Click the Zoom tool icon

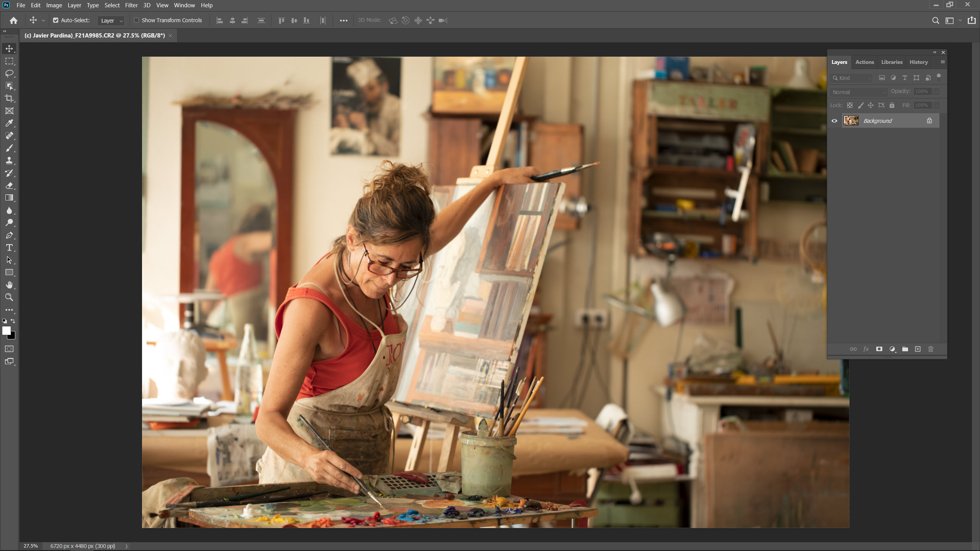tap(10, 297)
